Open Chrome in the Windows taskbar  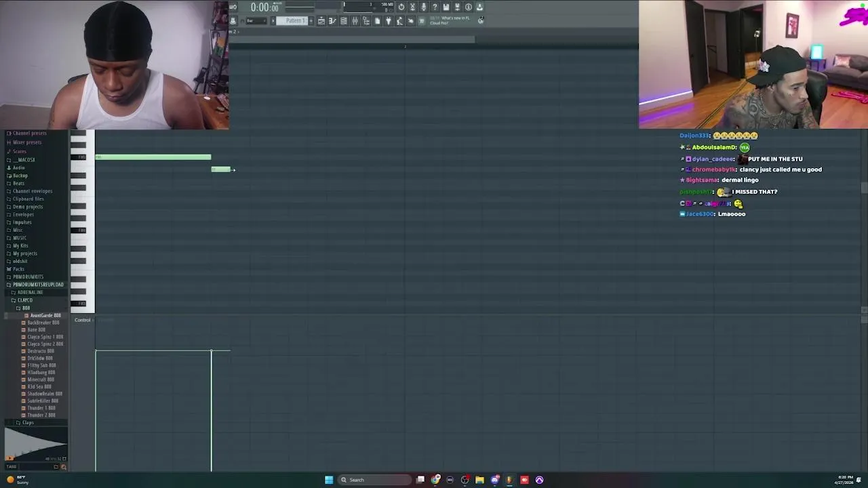(x=435, y=480)
